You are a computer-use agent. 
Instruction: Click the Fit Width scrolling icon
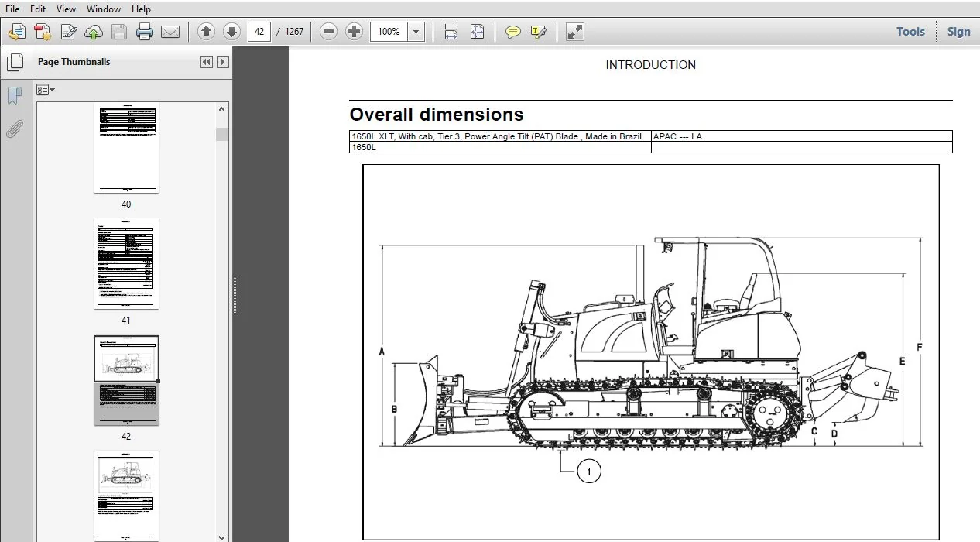[451, 32]
